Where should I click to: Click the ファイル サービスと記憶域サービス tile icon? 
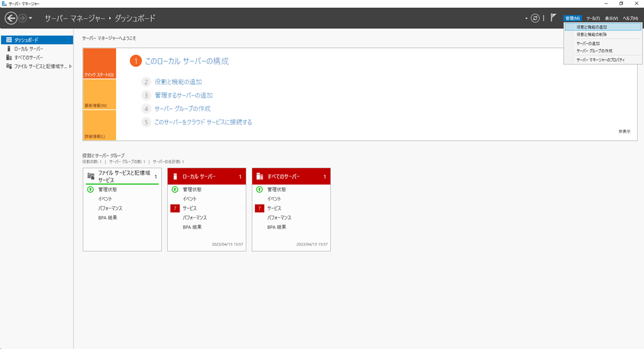(91, 176)
